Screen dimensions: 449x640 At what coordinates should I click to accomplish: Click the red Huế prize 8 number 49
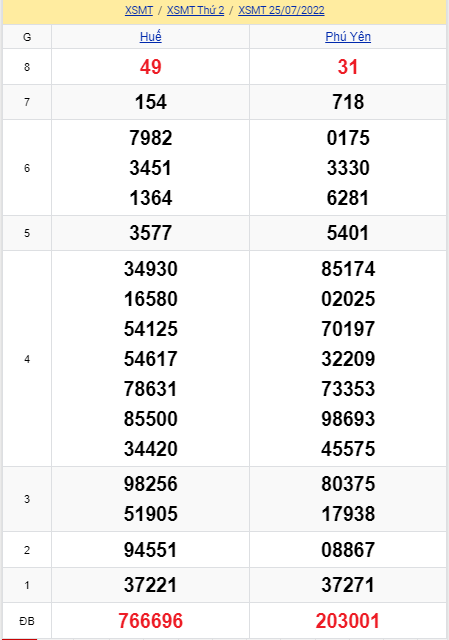pyautogui.click(x=151, y=67)
